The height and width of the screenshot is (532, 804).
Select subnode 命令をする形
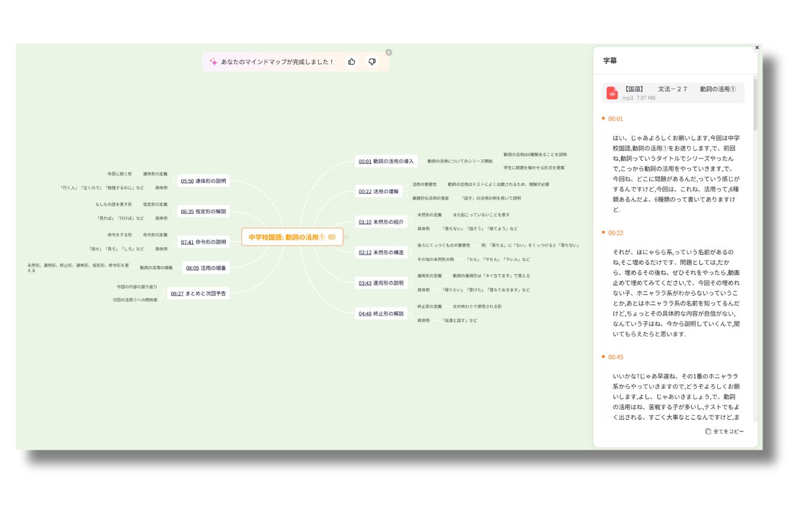tap(119, 235)
